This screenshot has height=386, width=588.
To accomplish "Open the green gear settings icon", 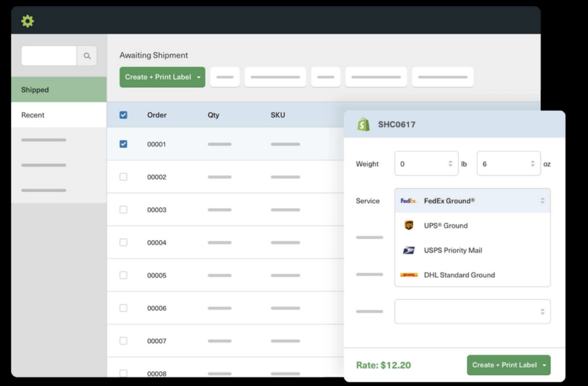I will [27, 21].
